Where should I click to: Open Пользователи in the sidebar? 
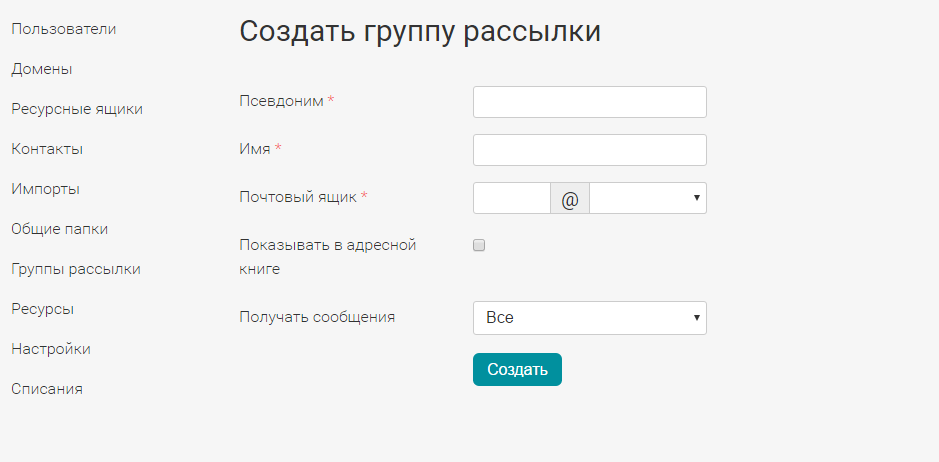[x=63, y=29]
